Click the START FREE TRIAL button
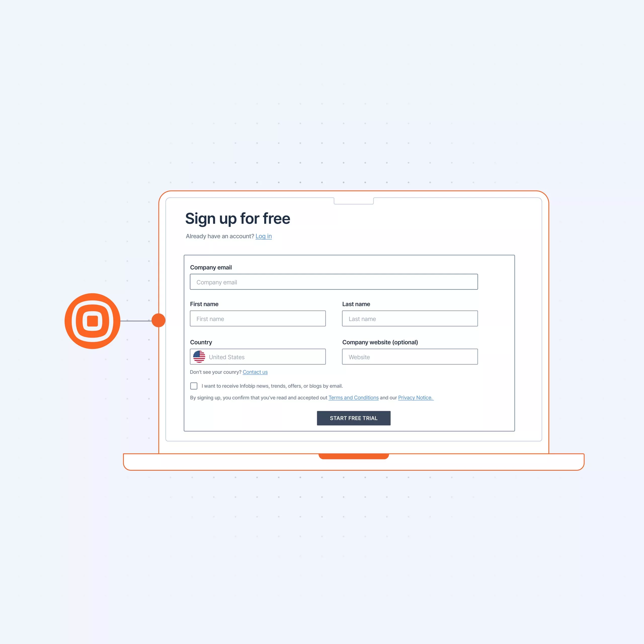 pos(353,418)
